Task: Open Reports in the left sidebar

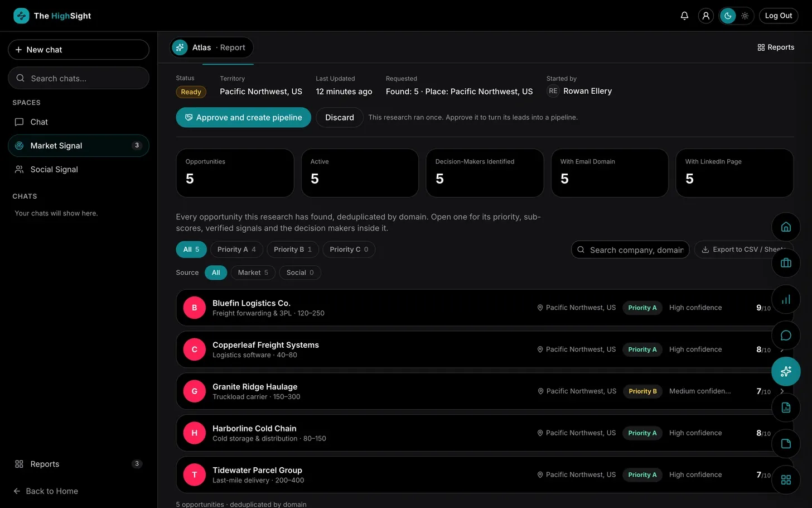Action: [79, 464]
